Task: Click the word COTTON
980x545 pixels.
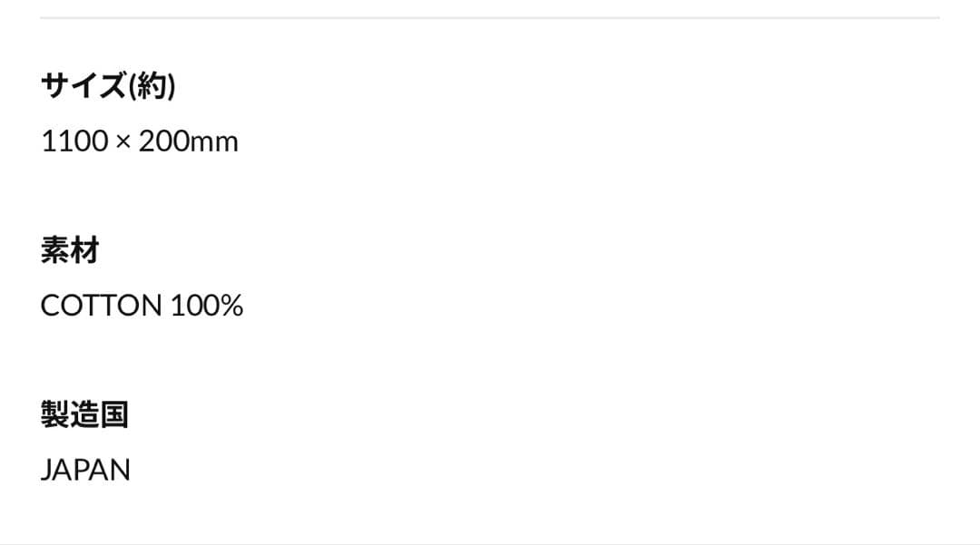Action: (x=101, y=306)
